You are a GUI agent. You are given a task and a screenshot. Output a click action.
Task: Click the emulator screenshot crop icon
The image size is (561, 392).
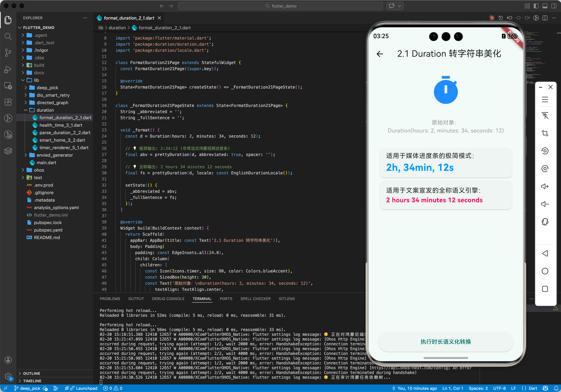point(545,133)
